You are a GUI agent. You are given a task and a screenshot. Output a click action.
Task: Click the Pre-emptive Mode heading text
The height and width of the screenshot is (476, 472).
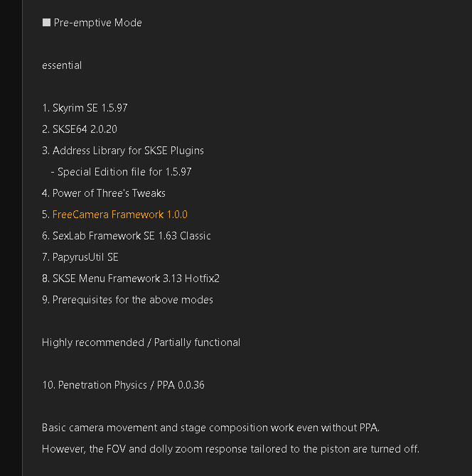(x=97, y=23)
